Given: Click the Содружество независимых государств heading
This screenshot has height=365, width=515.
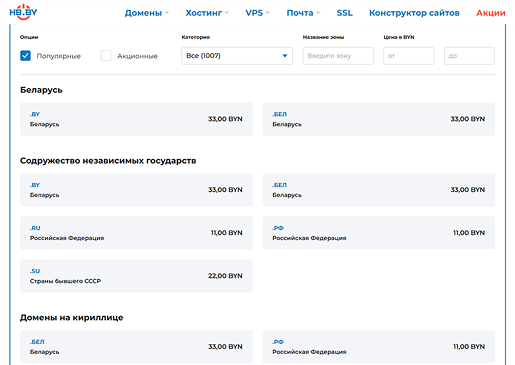Looking at the screenshot, I should tap(108, 161).
